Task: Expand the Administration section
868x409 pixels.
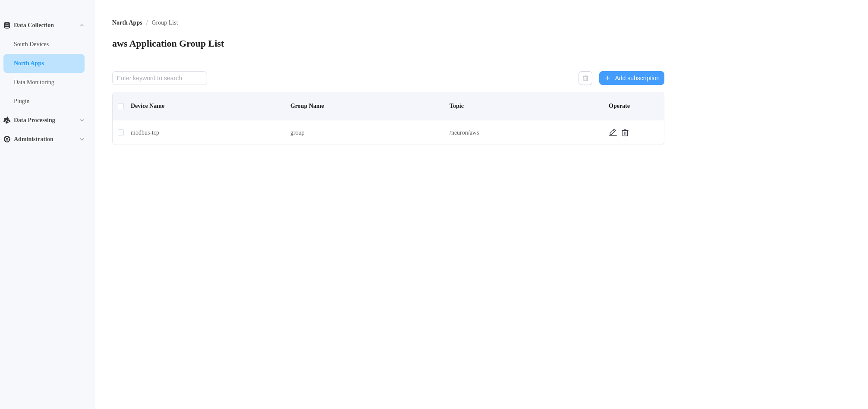Action: [82, 139]
